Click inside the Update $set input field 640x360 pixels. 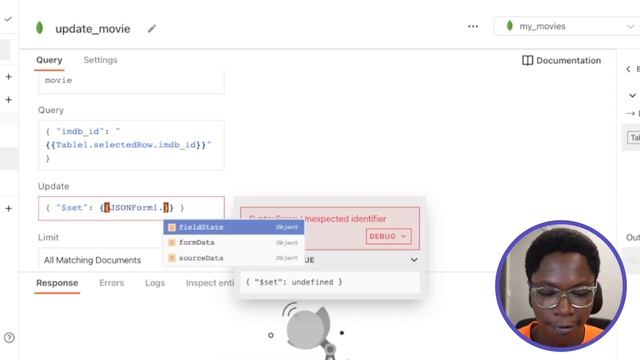(131, 208)
